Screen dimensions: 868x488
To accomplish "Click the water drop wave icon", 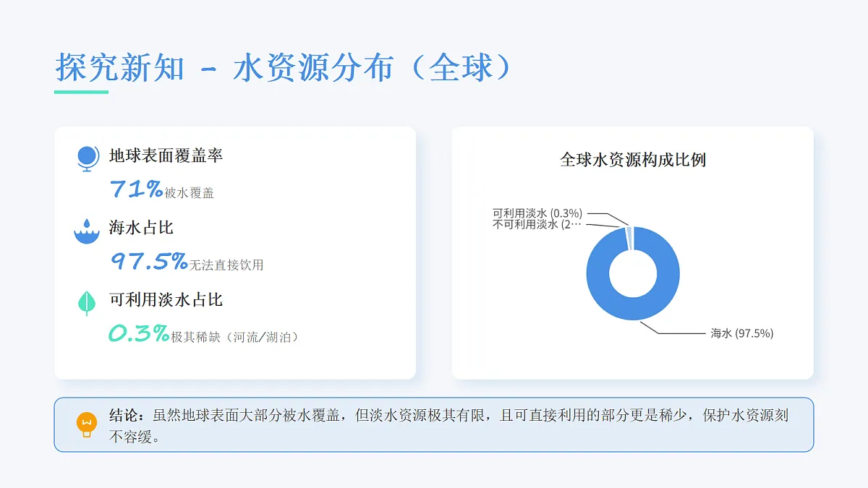I will tap(87, 231).
